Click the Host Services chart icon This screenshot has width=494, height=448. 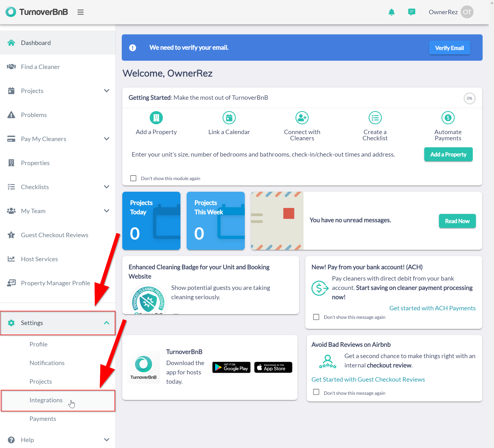[11, 259]
